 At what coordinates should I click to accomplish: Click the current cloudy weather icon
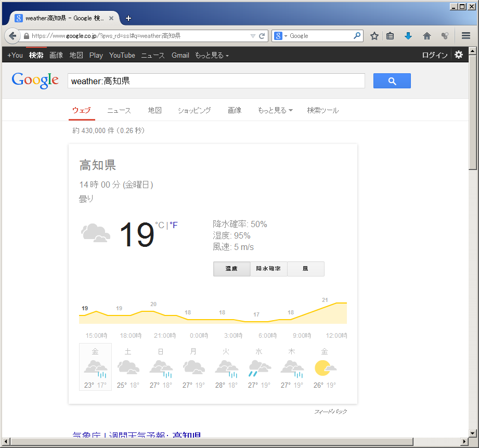(x=96, y=233)
